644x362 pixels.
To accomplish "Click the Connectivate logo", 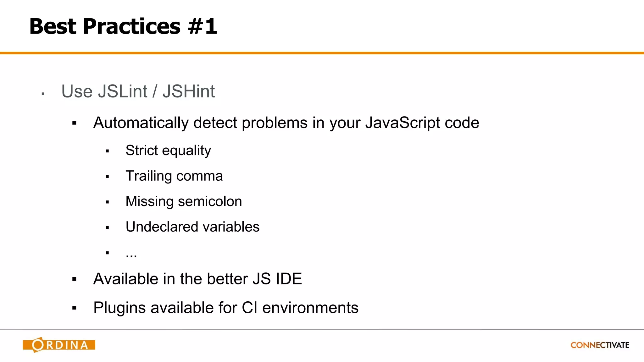I will pyautogui.click(x=600, y=345).
